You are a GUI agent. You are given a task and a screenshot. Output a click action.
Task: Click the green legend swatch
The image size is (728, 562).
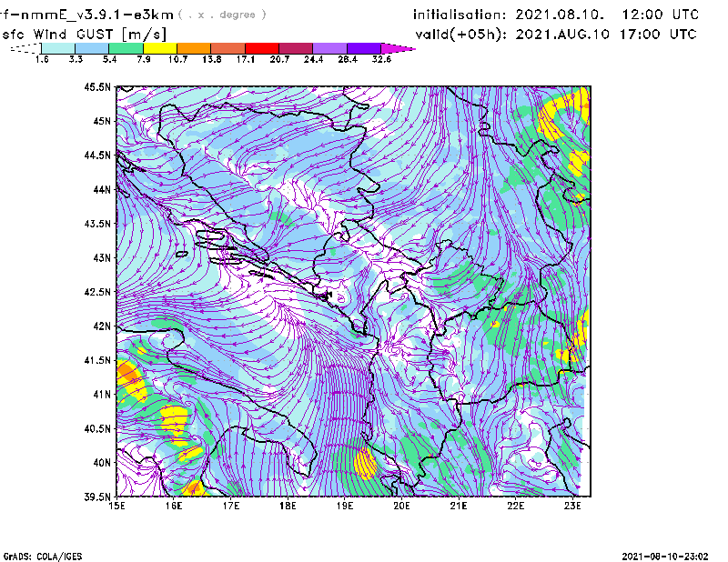(x=126, y=48)
